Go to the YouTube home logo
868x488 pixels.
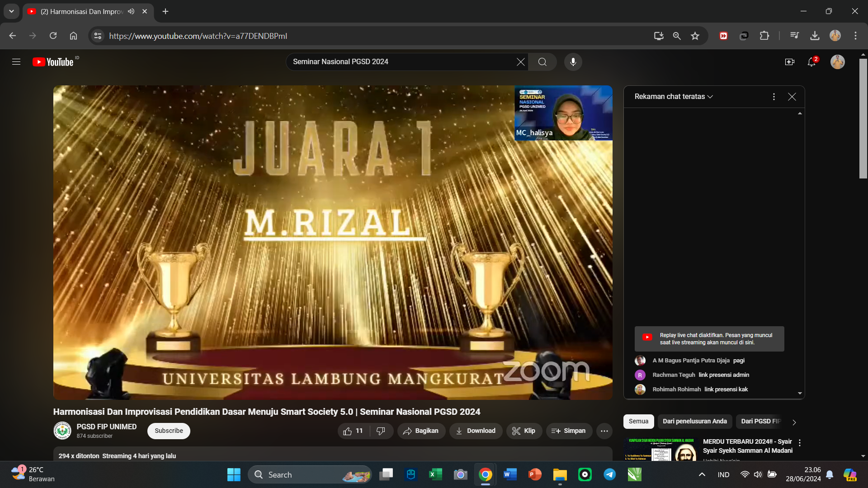pyautogui.click(x=53, y=62)
